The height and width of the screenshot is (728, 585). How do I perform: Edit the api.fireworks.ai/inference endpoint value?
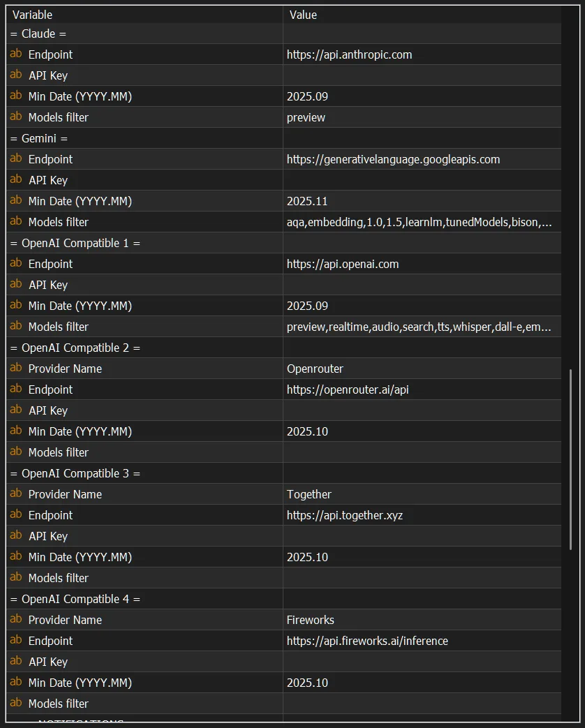422,641
